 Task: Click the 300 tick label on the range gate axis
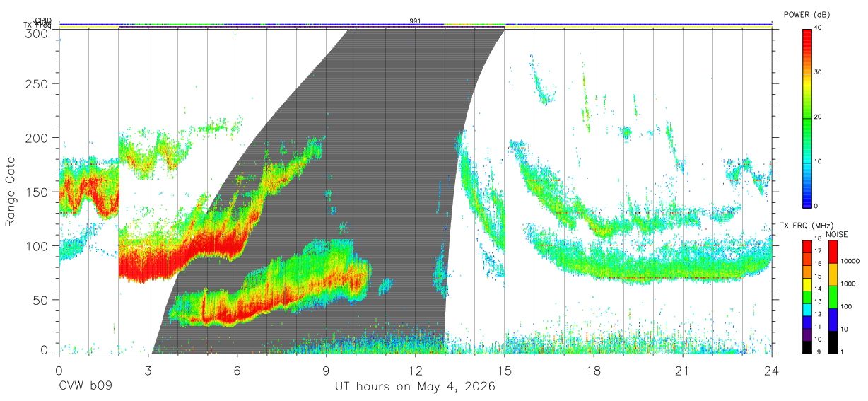pos(37,33)
